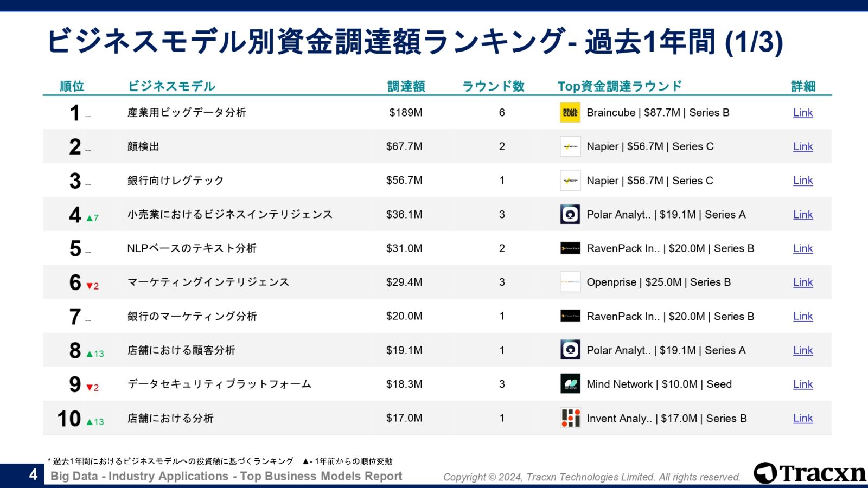This screenshot has height=488, width=868.
Task: Click the ビジネスモデル column header
Action: [x=171, y=86]
